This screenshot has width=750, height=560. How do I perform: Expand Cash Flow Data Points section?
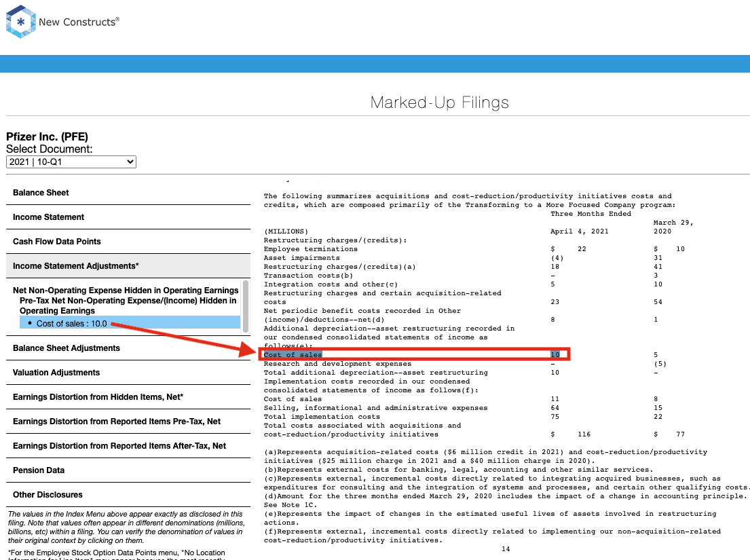(x=128, y=242)
